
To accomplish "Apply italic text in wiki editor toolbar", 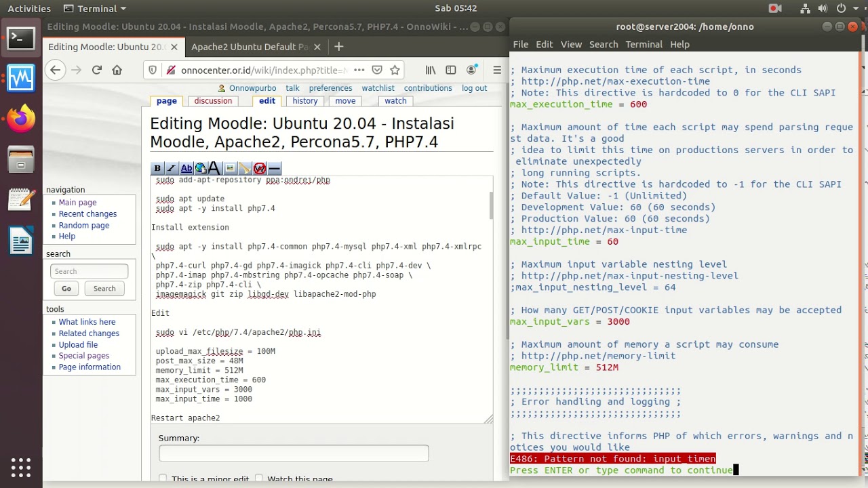I will [x=172, y=168].
